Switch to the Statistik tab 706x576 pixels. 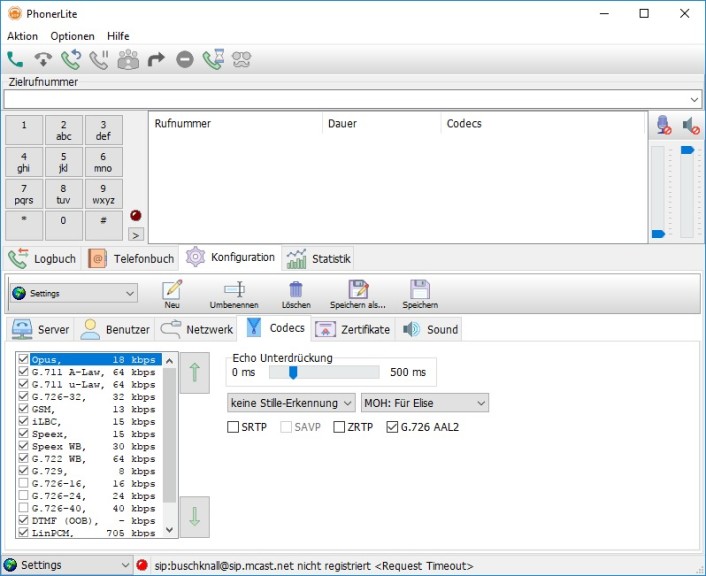point(318,259)
